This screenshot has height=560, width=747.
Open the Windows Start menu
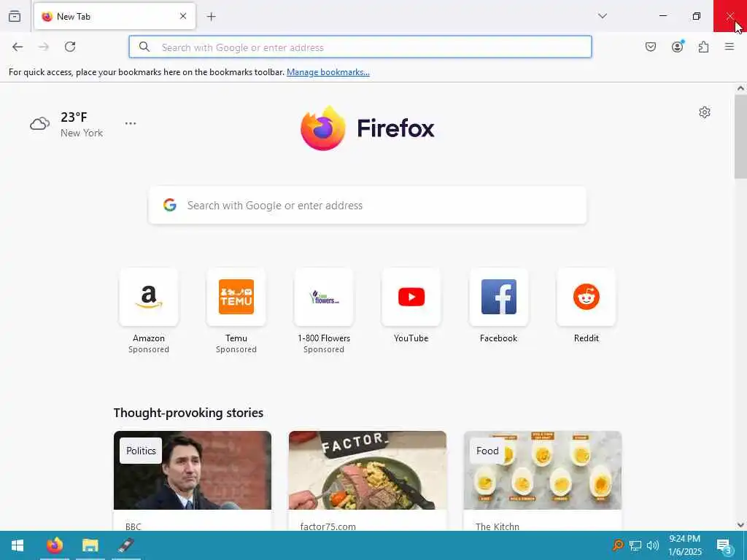tap(18, 545)
